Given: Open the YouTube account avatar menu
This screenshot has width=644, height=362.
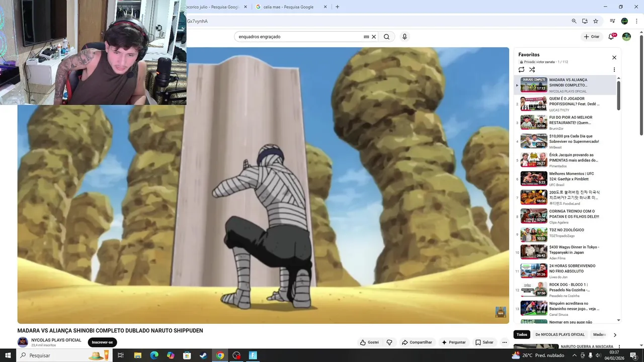Looking at the screenshot, I should point(626,37).
